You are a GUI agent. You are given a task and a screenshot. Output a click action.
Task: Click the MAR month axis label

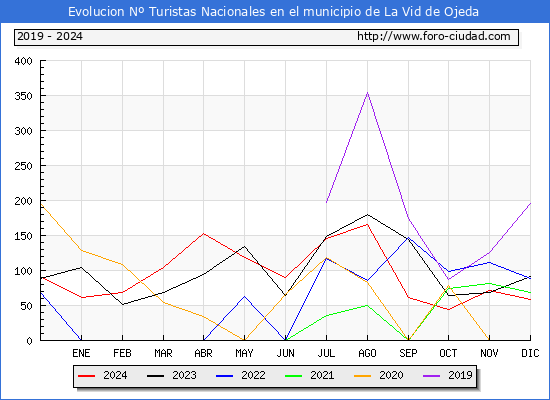163,353
